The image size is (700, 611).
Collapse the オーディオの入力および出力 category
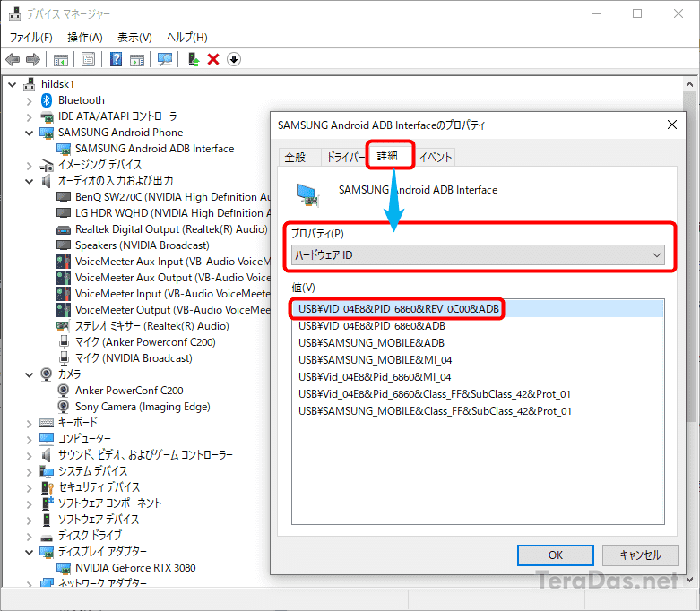tap(30, 181)
